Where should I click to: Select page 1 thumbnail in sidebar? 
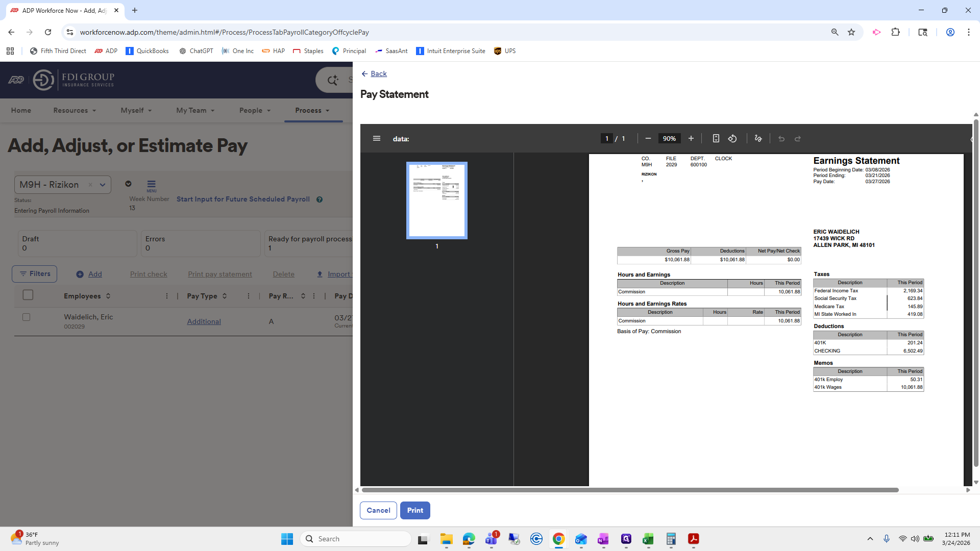436,201
